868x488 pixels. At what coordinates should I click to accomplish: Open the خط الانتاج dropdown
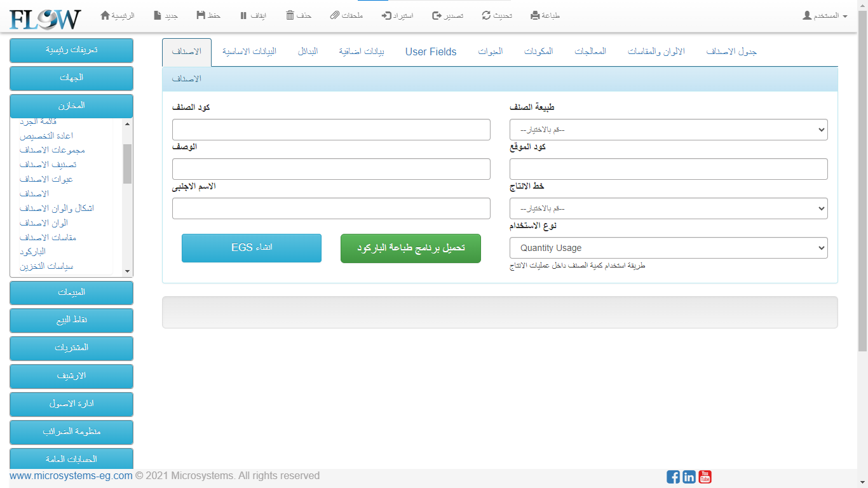coord(668,208)
